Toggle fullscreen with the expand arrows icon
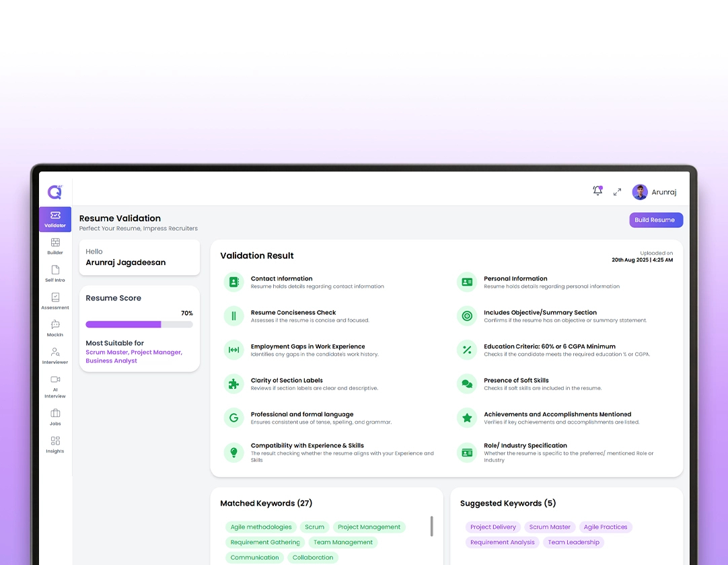This screenshot has width=728, height=565. [x=617, y=192]
